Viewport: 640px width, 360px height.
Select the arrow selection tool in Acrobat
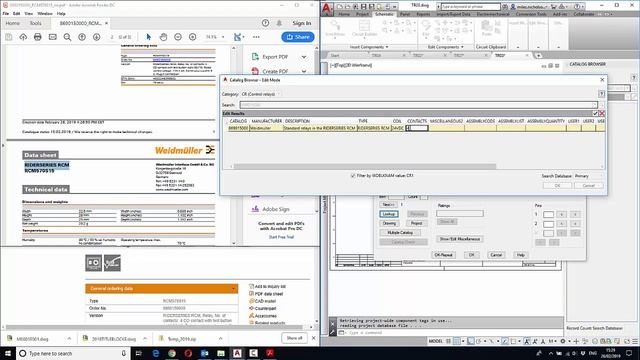(x=149, y=37)
